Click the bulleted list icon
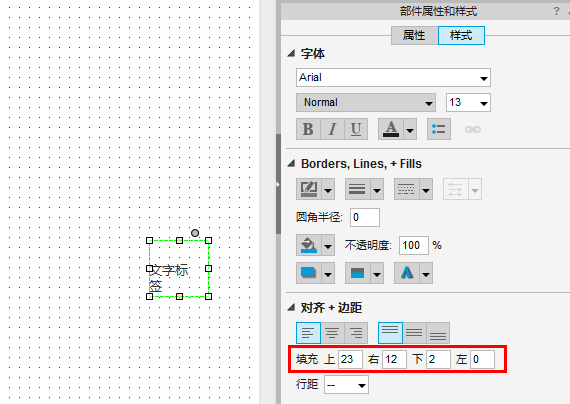 click(x=439, y=129)
